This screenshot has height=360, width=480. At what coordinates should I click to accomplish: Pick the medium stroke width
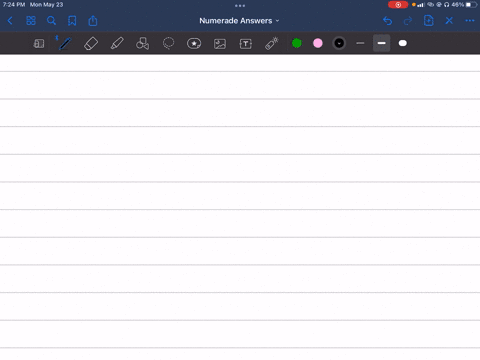tap(381, 43)
